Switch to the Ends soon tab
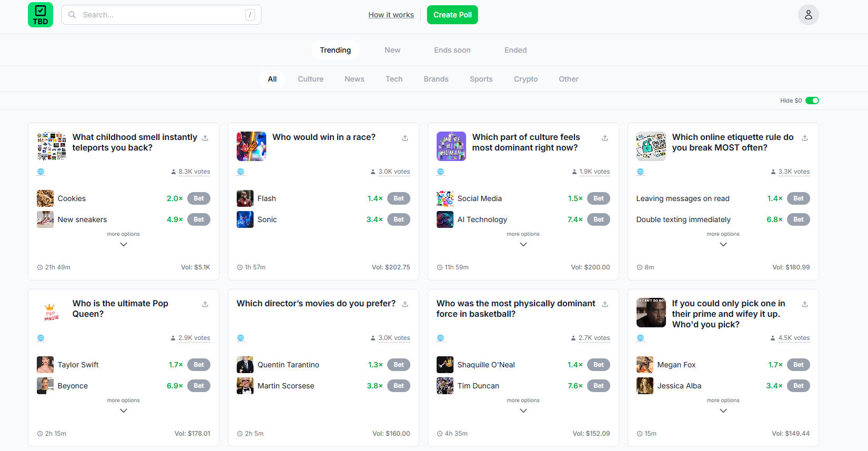The width and height of the screenshot is (868, 451). point(452,50)
